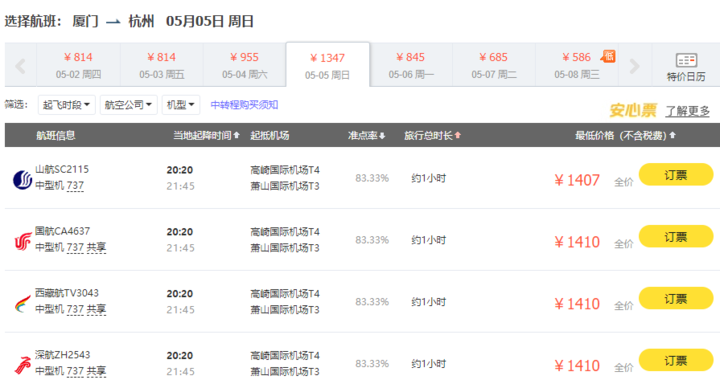Click 了解更多 next to 安心票

[x=688, y=111]
